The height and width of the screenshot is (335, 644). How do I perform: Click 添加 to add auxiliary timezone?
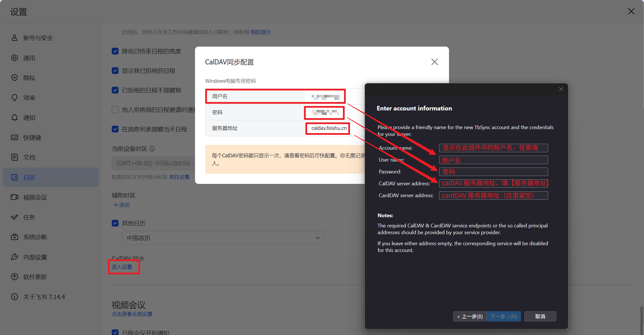[x=121, y=205]
